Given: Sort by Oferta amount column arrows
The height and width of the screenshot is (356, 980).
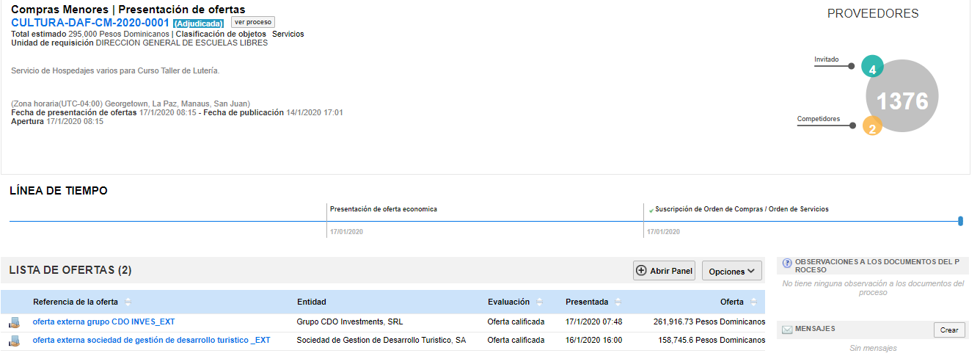Looking at the screenshot, I should click(753, 302).
